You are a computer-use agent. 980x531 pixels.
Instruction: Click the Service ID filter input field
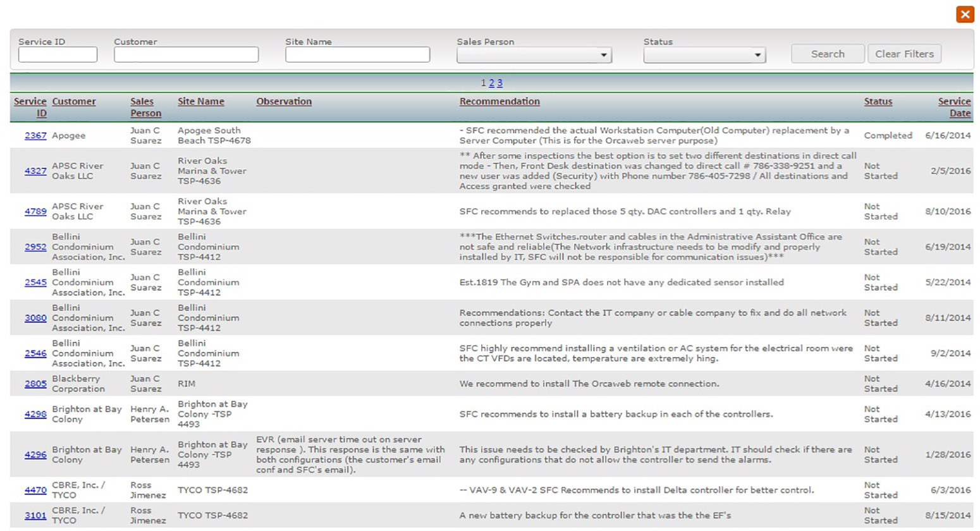coord(58,55)
